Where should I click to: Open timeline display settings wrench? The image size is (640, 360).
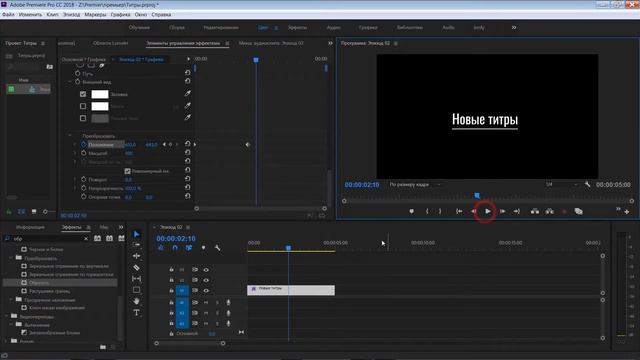click(217, 248)
